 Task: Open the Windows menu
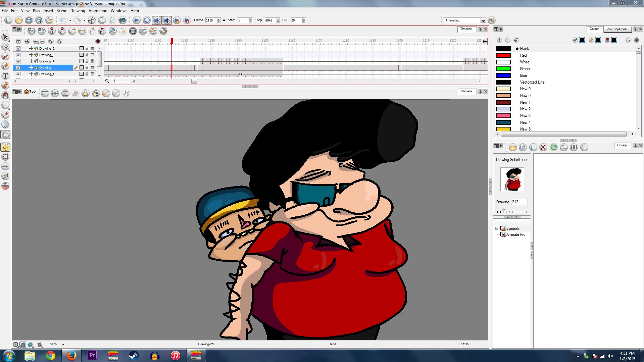click(119, 11)
